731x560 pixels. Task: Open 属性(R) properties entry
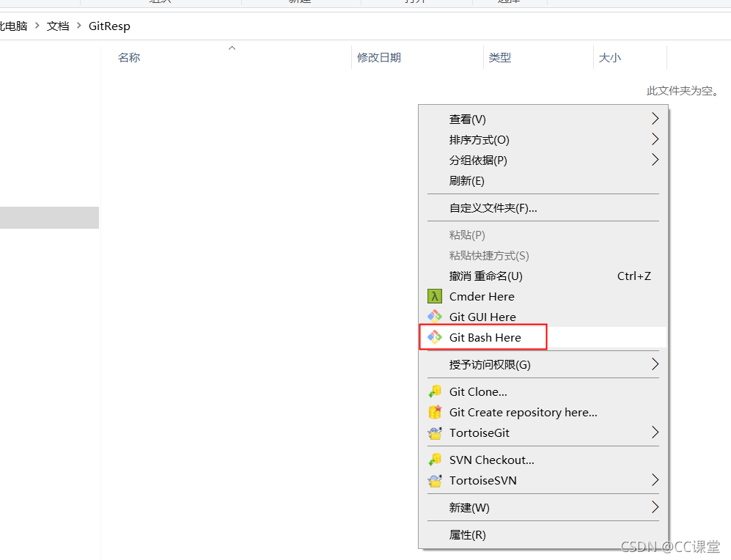click(543, 535)
